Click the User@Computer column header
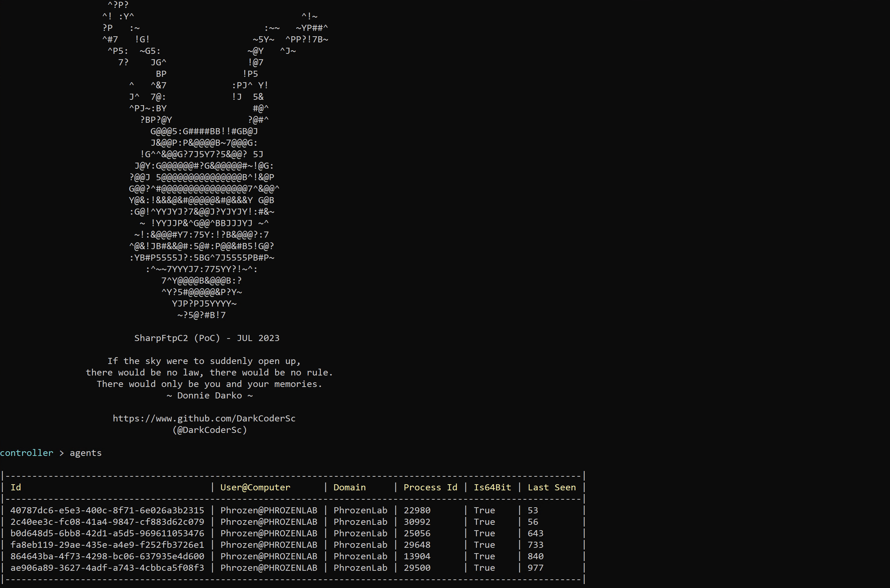Image resolution: width=890 pixels, height=588 pixels. [x=255, y=487]
